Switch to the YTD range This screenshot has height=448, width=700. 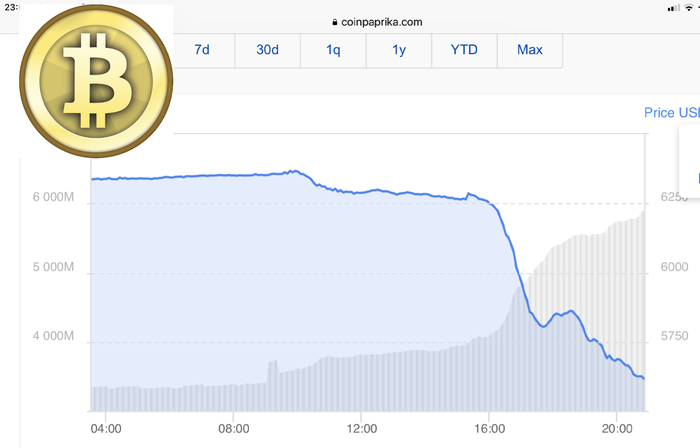tap(464, 49)
